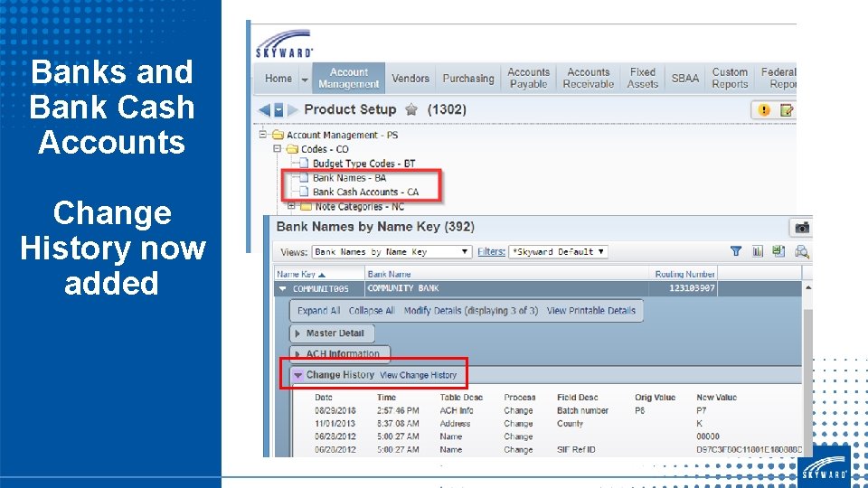Collapse COMMUNIT005 row arrow
Screen dimensions: 868x488
282,288
